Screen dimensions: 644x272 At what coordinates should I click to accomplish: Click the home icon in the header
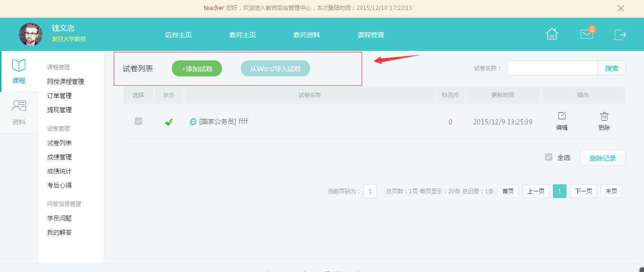[551, 34]
